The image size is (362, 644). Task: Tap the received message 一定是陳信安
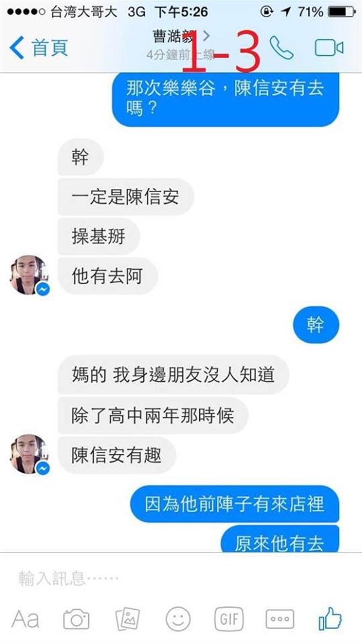pos(126,197)
